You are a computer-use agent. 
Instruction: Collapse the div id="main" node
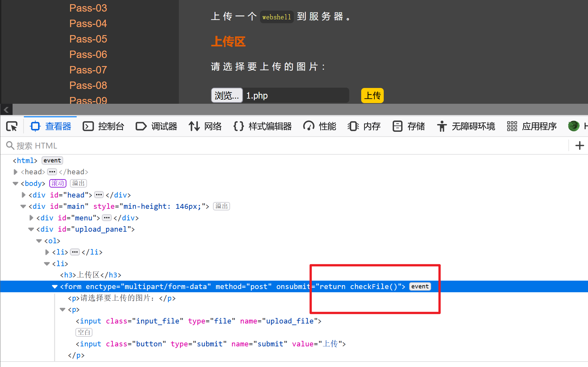(x=23, y=207)
